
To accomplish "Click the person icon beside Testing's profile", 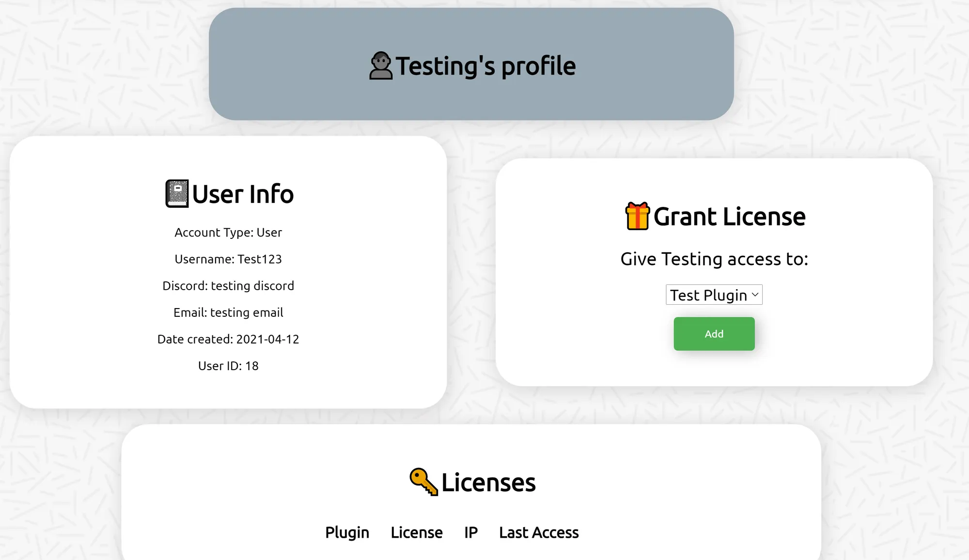I will click(380, 66).
